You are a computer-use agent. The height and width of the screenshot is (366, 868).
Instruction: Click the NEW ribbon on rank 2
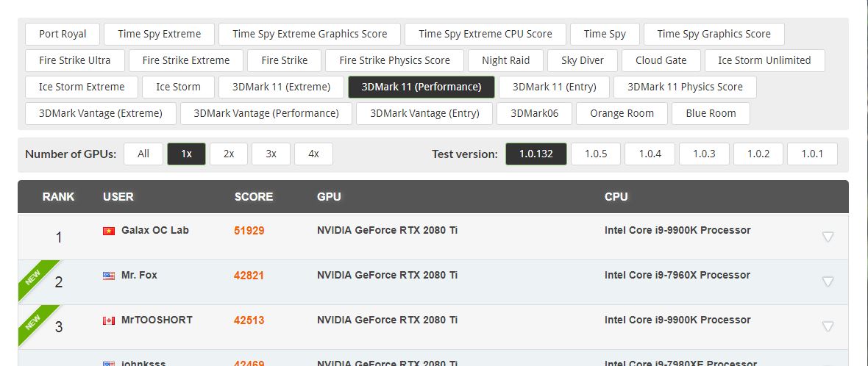tap(35, 278)
